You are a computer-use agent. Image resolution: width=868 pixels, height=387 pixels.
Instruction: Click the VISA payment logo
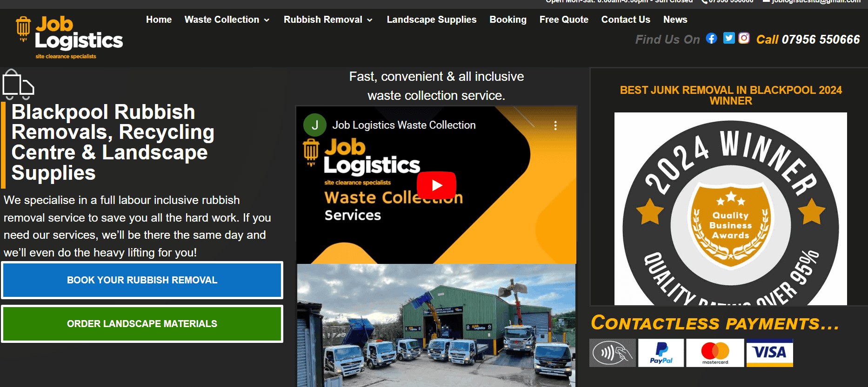coord(770,353)
